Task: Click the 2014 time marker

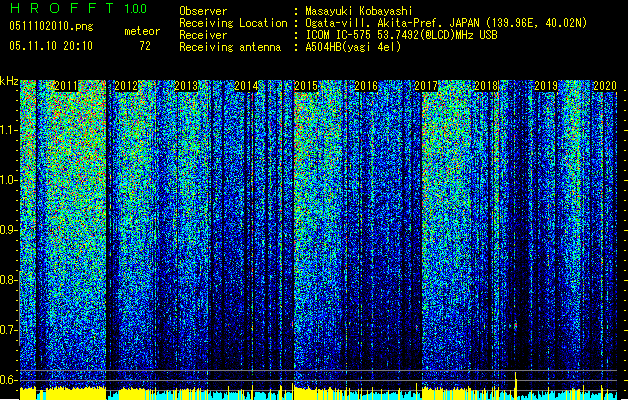Action: (246, 86)
